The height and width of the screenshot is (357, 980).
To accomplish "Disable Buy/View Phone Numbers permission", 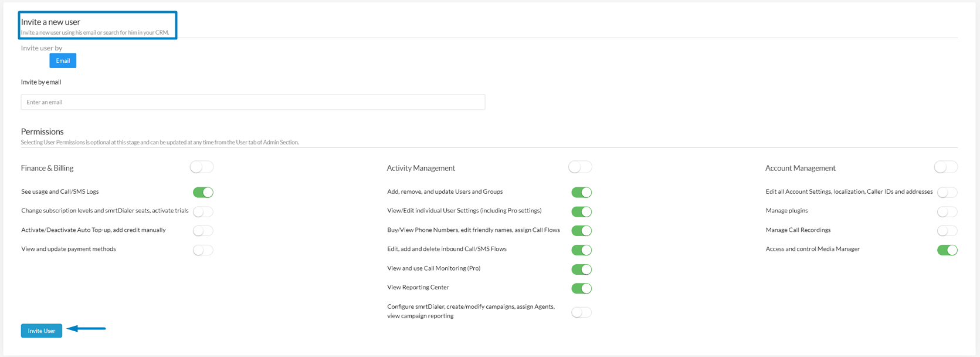I will point(581,231).
